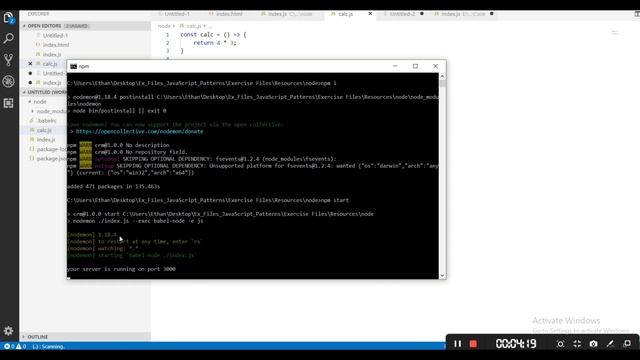Open the recorder pen annotation tool
Image resolution: width=640 pixels, height=360 pixels.
610,344
